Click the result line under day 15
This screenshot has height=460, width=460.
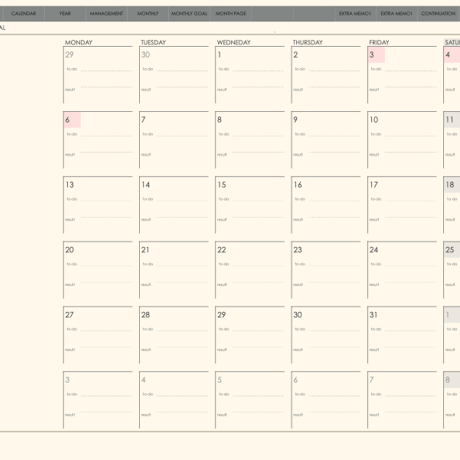(x=259, y=217)
